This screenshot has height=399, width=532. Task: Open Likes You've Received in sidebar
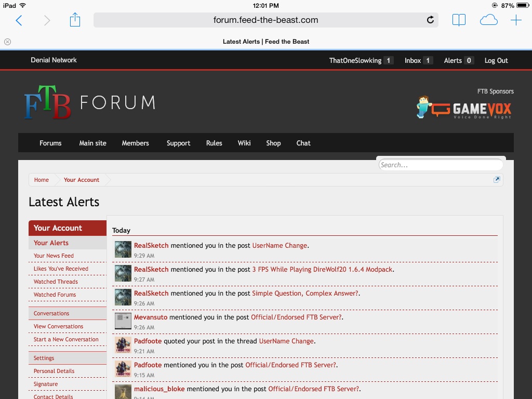[x=61, y=269]
